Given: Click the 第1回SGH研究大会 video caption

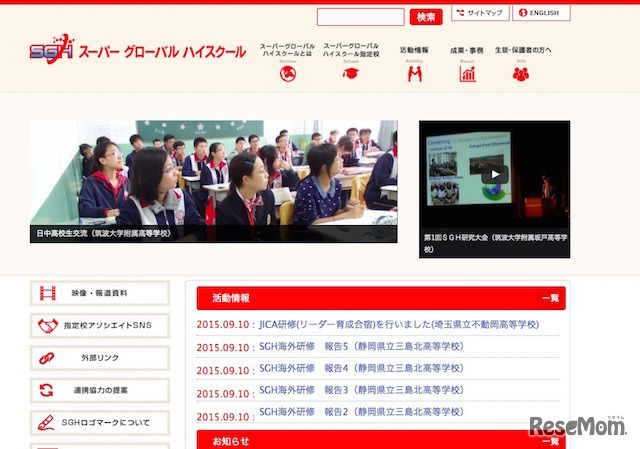Looking at the screenshot, I should [495, 243].
